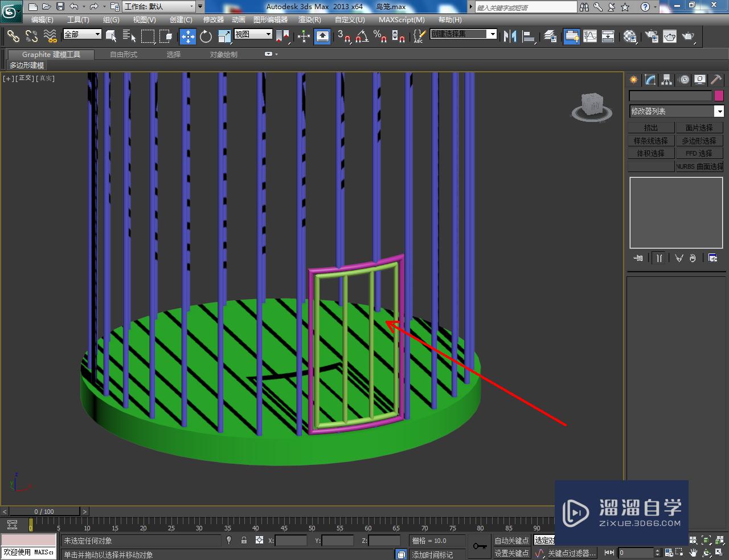Open the workspace dropdown 工作台: 默认
Screen dimensions: 729x560
coord(159,7)
